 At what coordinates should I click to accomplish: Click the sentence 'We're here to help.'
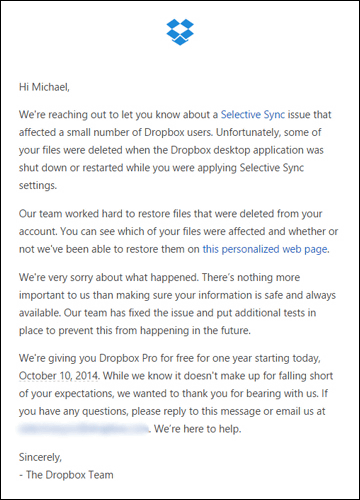[198, 429]
